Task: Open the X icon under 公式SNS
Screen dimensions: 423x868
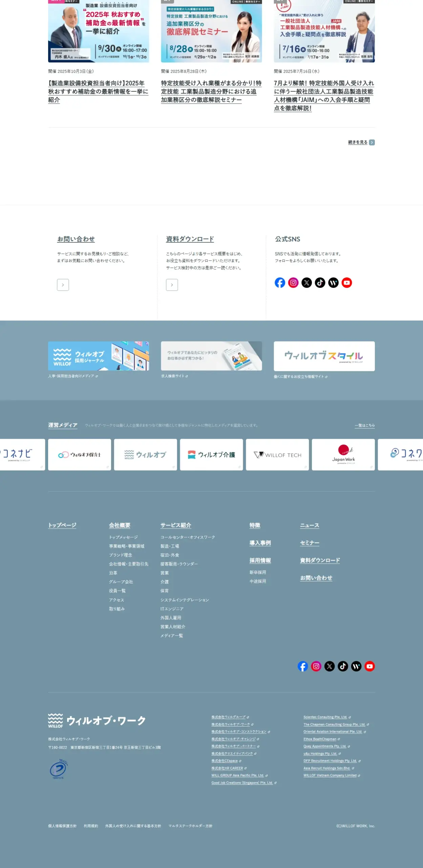Action: [306, 282]
